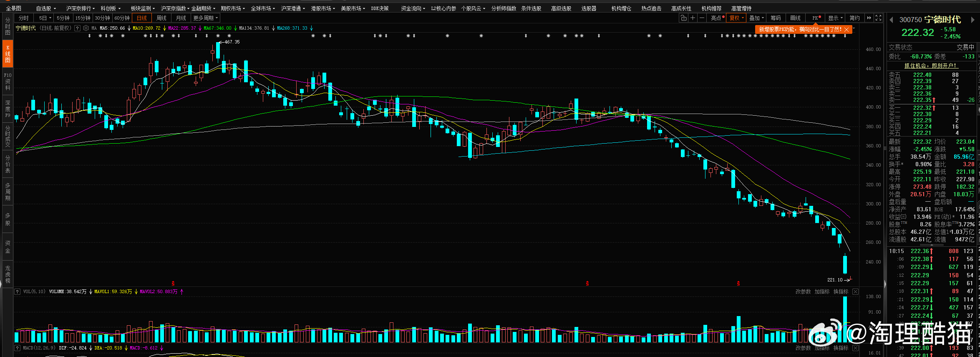Viewport: 980px width, 357px height.
Task: Close the MACD indicator panel
Action: pos(855,348)
